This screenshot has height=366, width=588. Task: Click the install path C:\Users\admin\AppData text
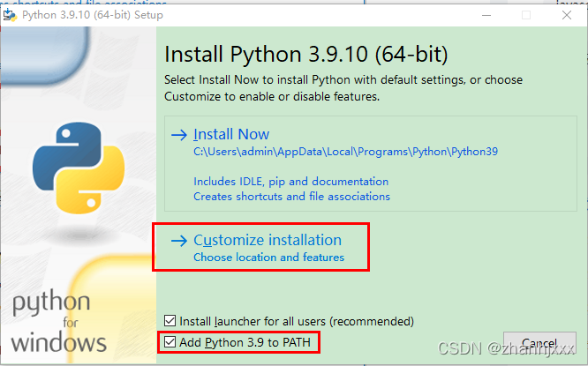pyautogui.click(x=345, y=152)
